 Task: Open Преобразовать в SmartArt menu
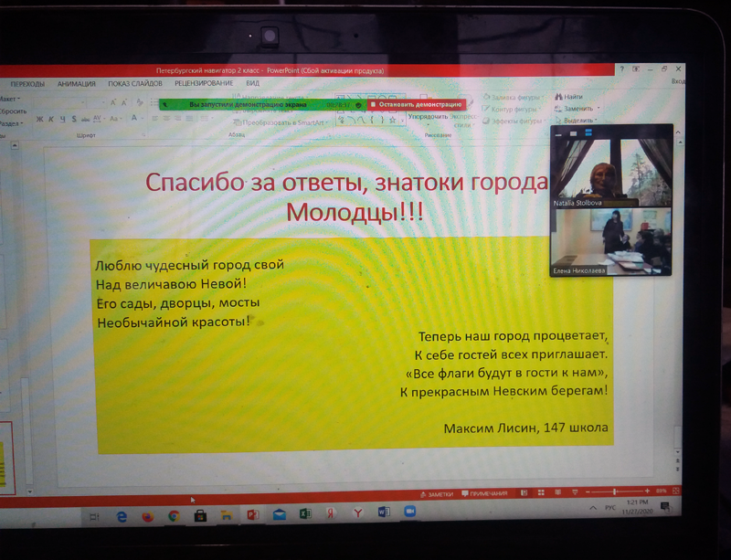281,122
